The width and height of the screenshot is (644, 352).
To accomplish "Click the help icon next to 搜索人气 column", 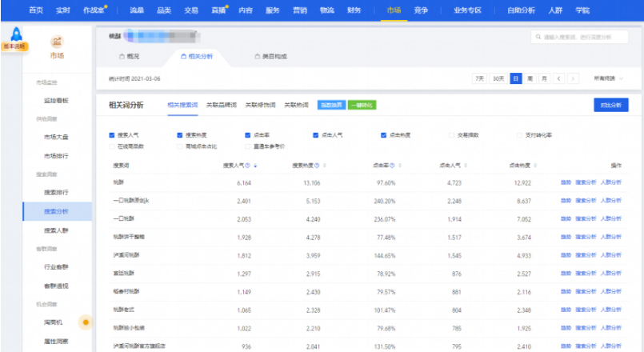I will 248,166.
